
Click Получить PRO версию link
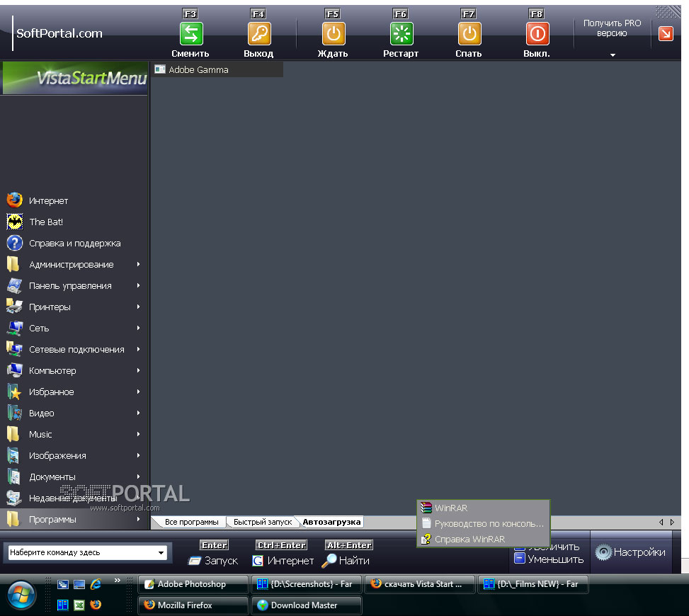612,28
